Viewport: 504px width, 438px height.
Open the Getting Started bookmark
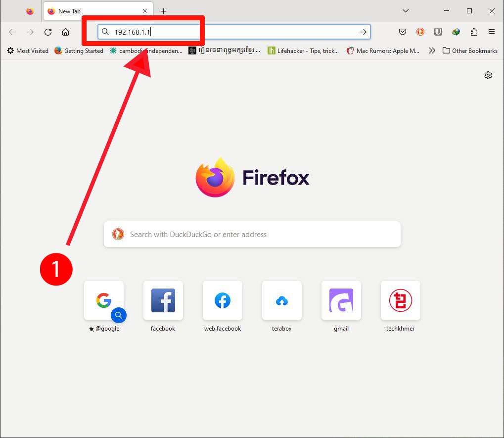point(79,51)
